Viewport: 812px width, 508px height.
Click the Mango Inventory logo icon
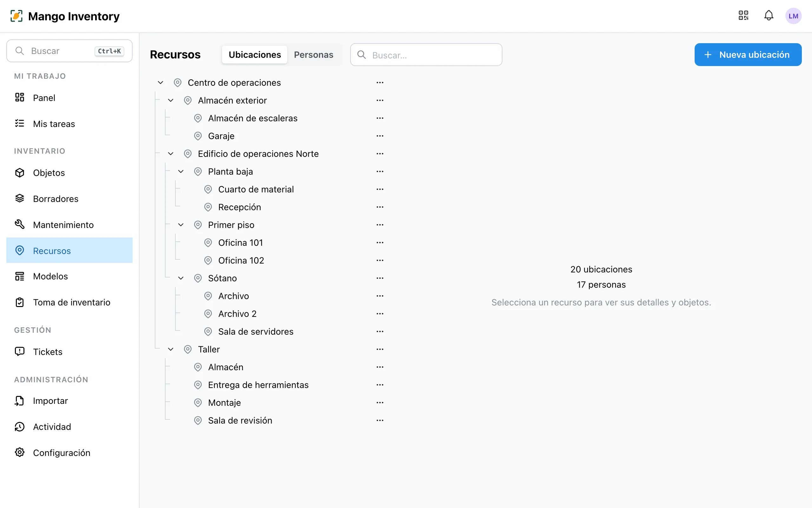[x=16, y=16]
